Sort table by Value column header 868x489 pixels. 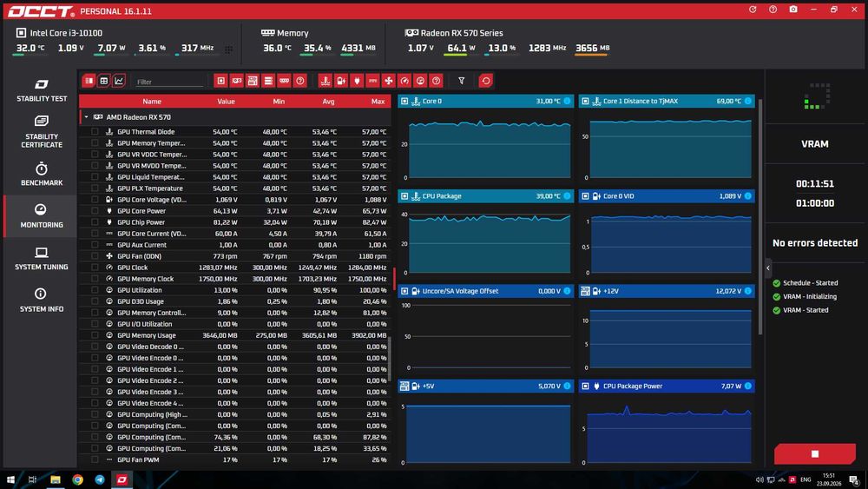(x=226, y=102)
